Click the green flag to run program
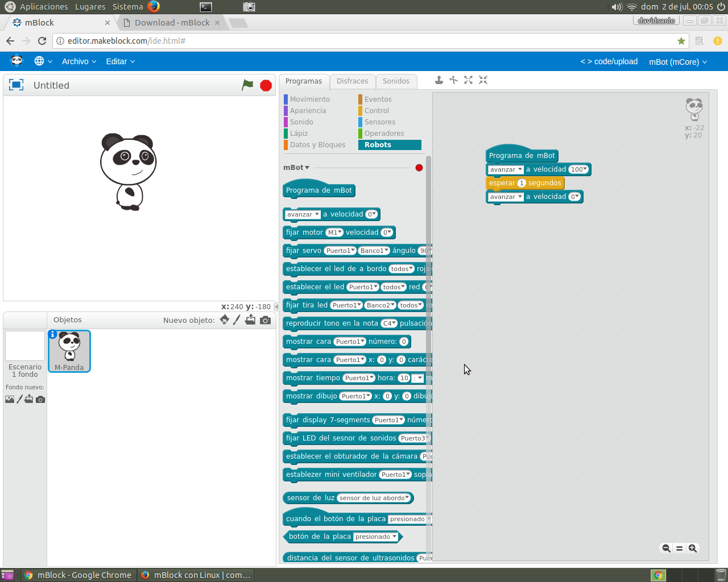Image resolution: width=728 pixels, height=582 pixels. coord(247,85)
